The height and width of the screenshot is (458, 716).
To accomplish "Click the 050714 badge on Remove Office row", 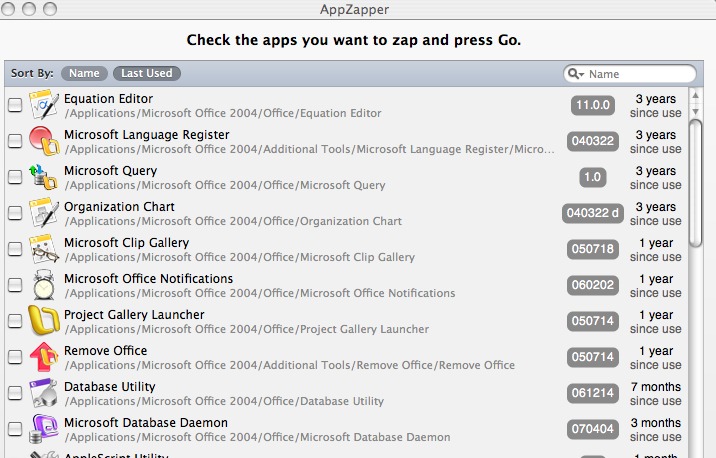I will click(592, 357).
